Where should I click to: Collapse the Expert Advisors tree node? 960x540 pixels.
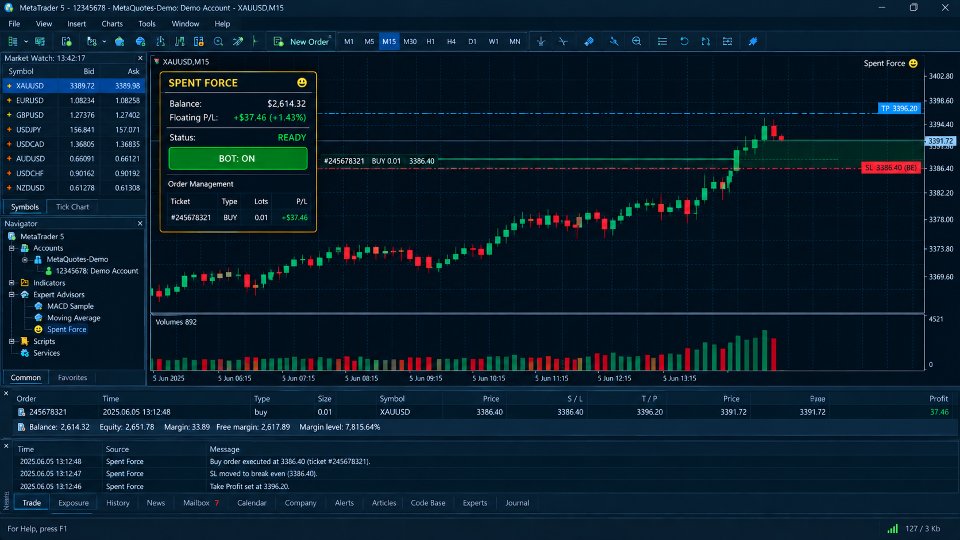[12, 294]
